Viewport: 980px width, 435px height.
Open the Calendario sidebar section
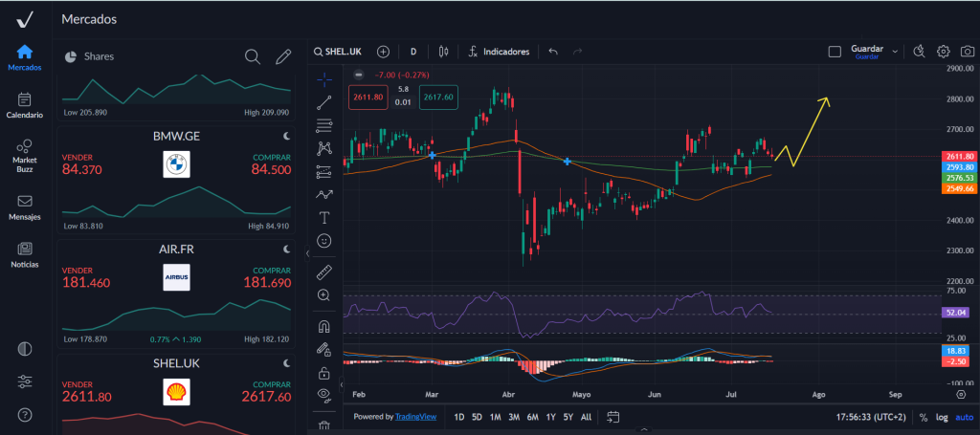pos(24,105)
